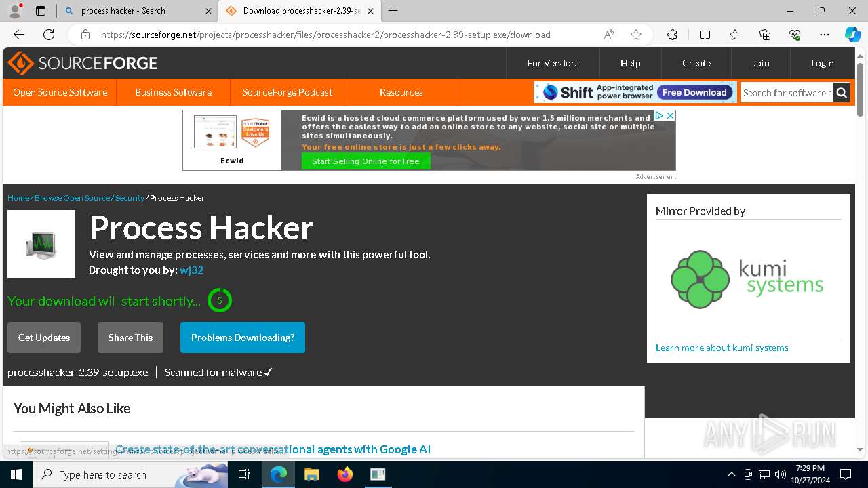This screenshot has height=488, width=868.
Task: Click Login in top navigation
Action: pyautogui.click(x=822, y=63)
